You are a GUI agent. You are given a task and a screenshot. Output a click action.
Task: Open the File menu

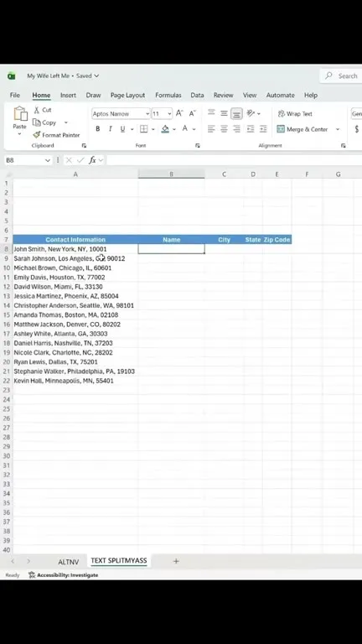[15, 95]
